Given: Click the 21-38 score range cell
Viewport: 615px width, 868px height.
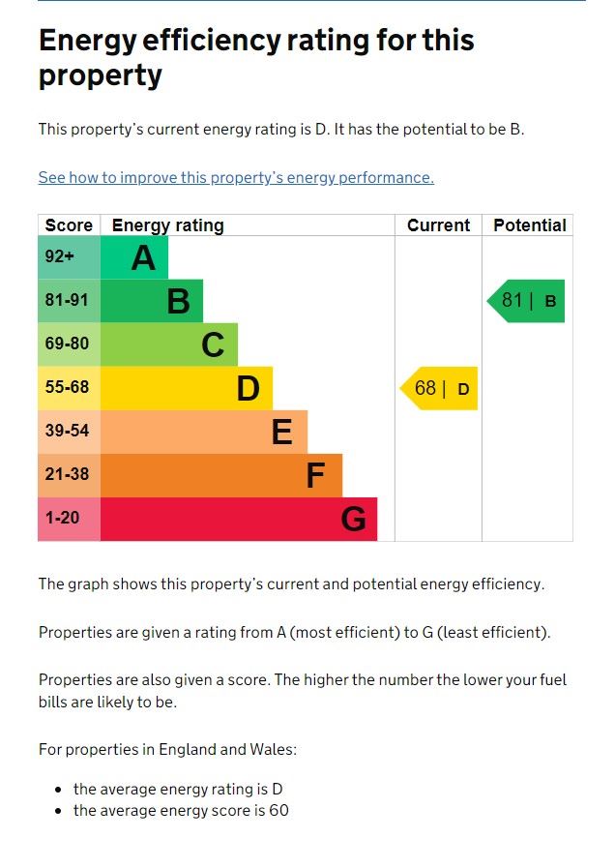Looking at the screenshot, I should [69, 475].
